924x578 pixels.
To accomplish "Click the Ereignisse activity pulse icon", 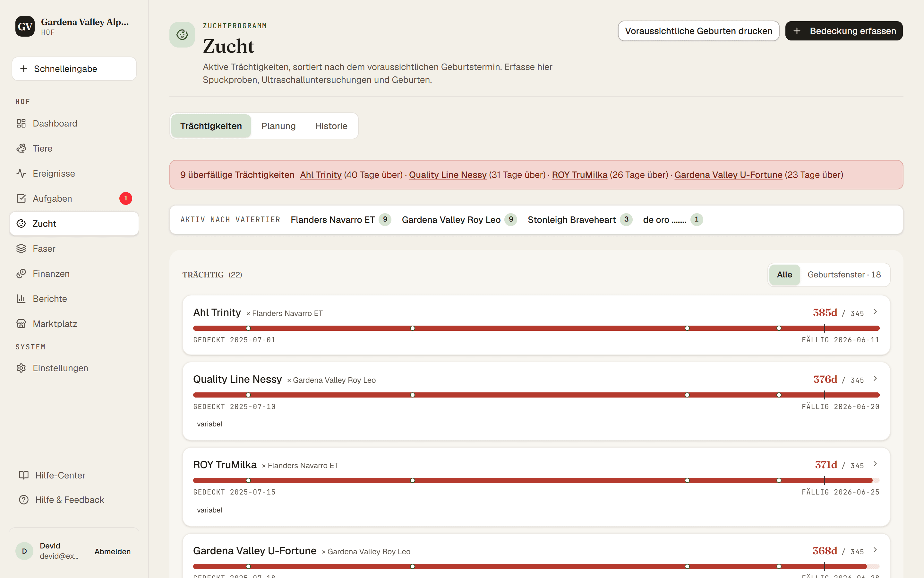I will click(21, 173).
